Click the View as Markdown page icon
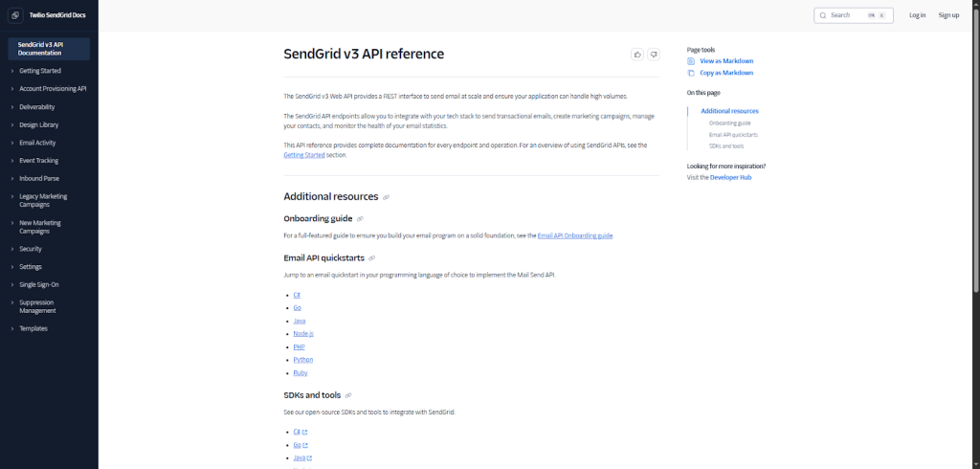Image resolution: width=980 pixels, height=469 pixels. [691, 61]
